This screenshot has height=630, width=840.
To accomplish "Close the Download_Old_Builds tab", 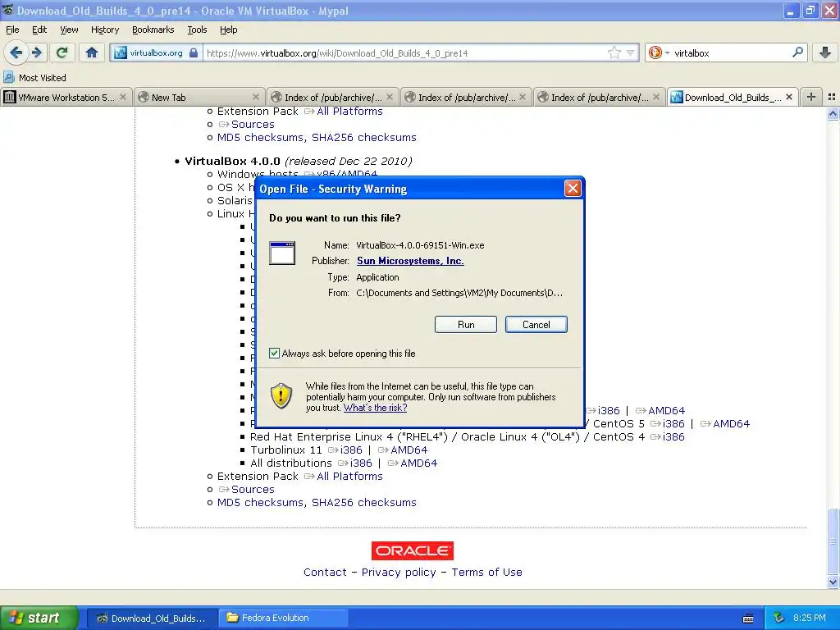I will click(x=788, y=97).
